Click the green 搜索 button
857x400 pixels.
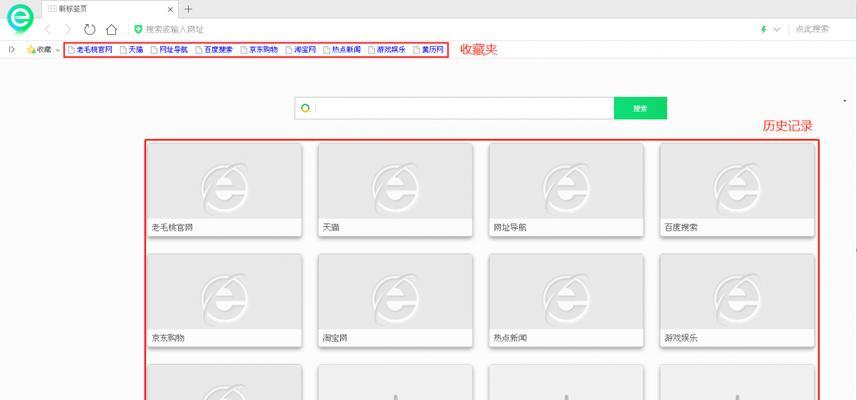pyautogui.click(x=640, y=108)
